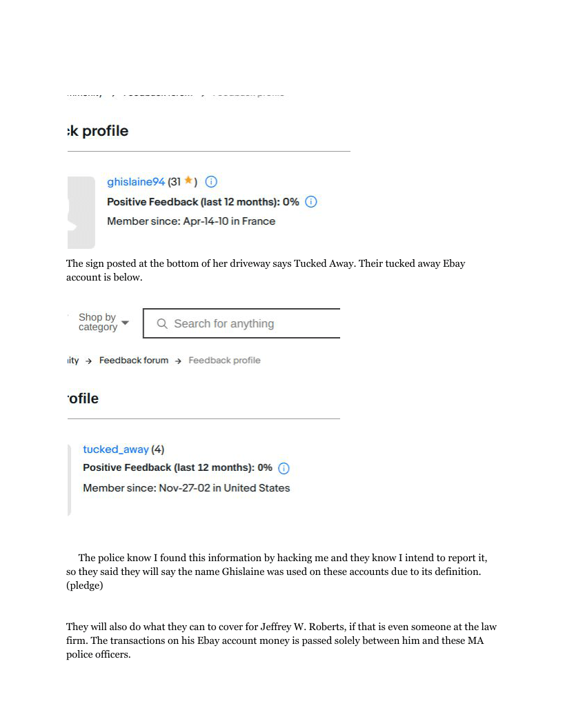This screenshot has width=563, height=728.
Task: Go to Feedback forum breadcrumb
Action: point(133,360)
